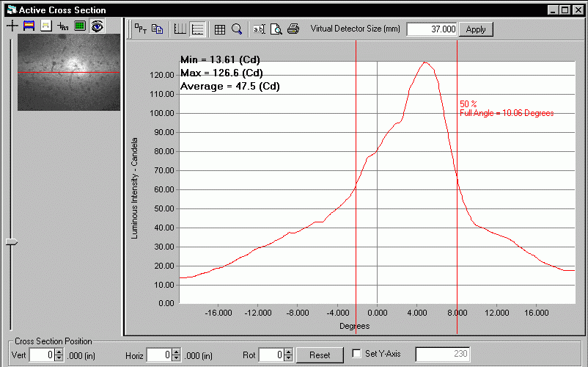Click the Average = 47.5 (Cd) text
588x367 pixels.
230,87
